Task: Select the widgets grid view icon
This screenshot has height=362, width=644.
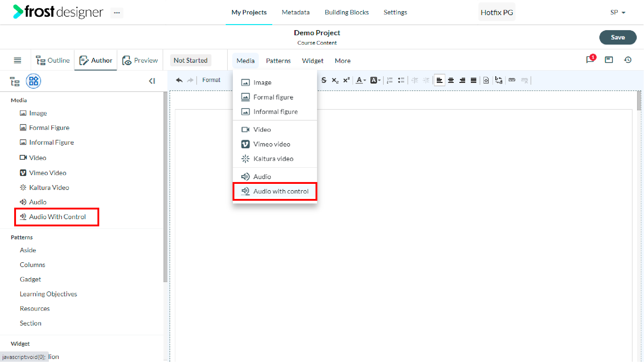Action: [x=33, y=81]
